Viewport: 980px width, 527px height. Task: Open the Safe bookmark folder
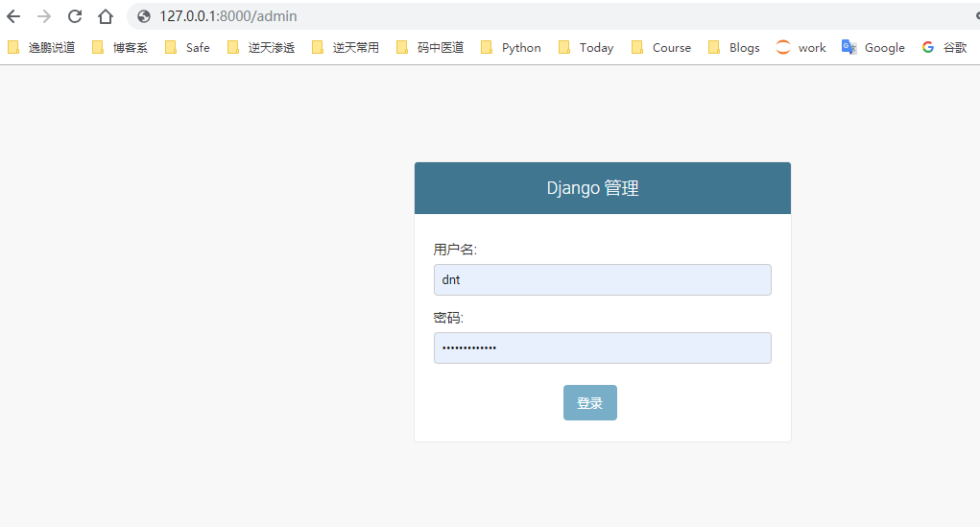click(187, 47)
